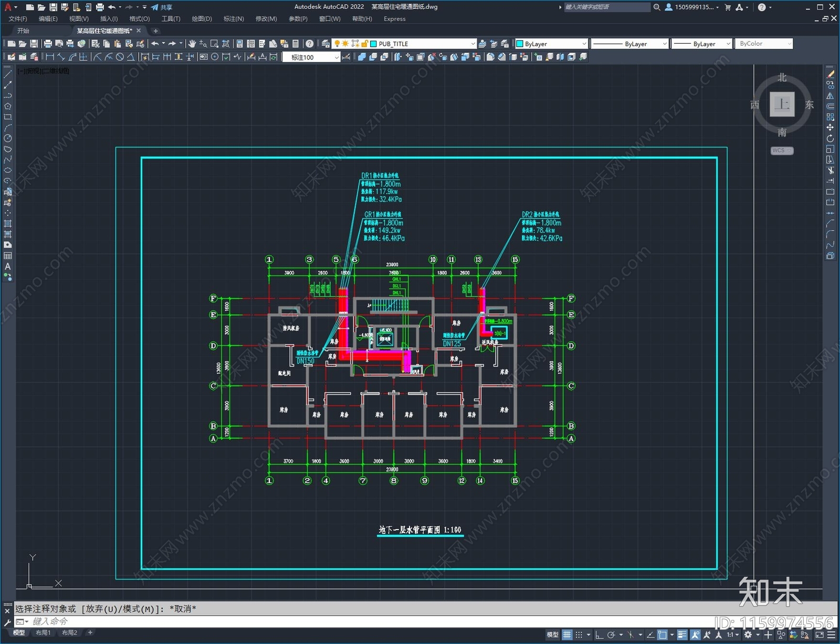Viewport: 840px width, 644px height.
Task: Select the Move tool in modify toolbar
Action: 830,128
